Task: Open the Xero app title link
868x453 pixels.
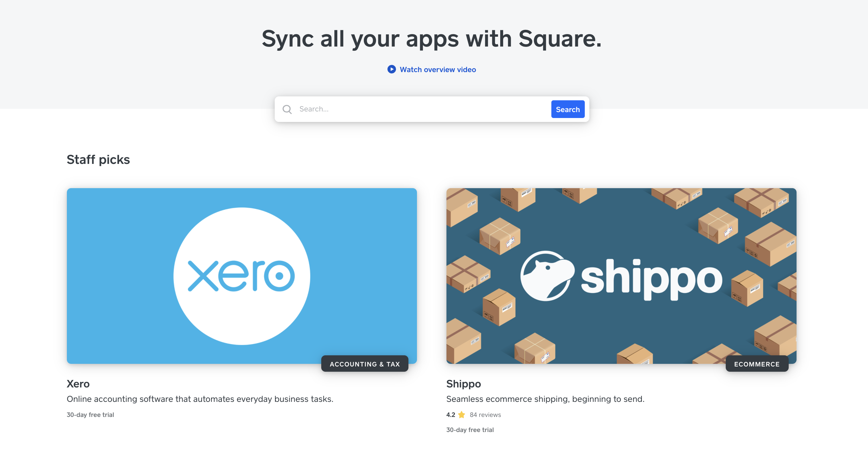Action: tap(78, 384)
